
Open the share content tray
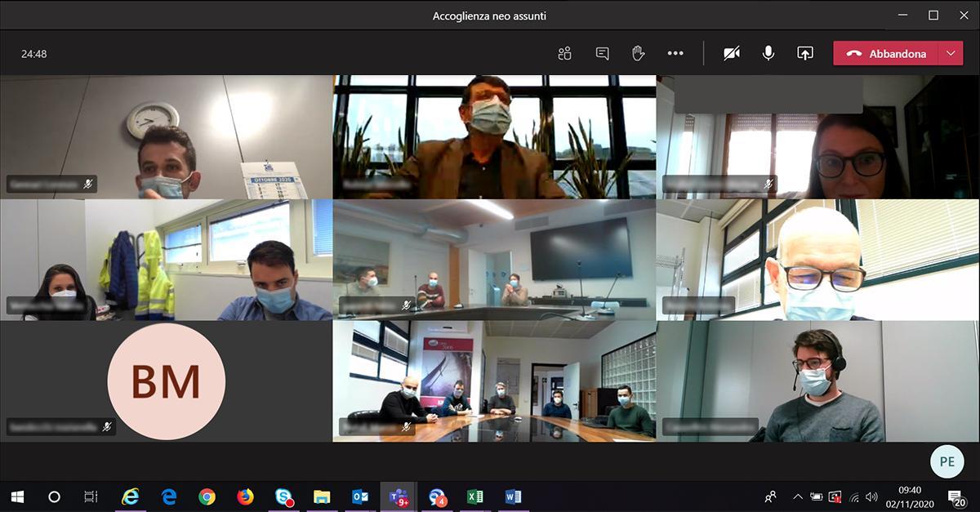pyautogui.click(x=805, y=53)
